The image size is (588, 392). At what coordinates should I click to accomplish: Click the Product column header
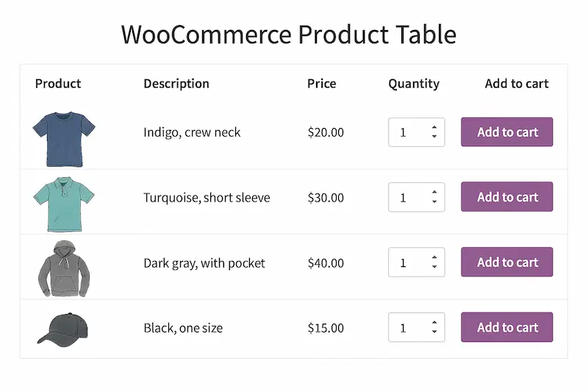point(58,84)
